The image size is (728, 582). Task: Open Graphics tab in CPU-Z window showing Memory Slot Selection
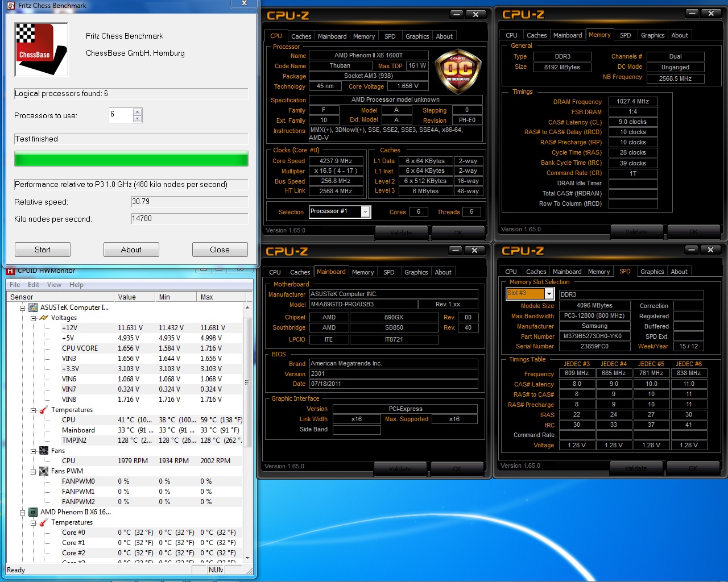(652, 272)
